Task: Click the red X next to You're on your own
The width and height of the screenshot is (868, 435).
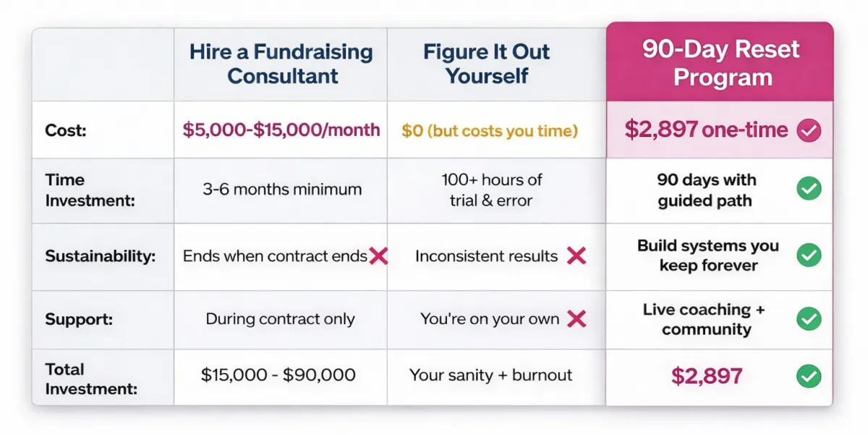Action: click(576, 319)
